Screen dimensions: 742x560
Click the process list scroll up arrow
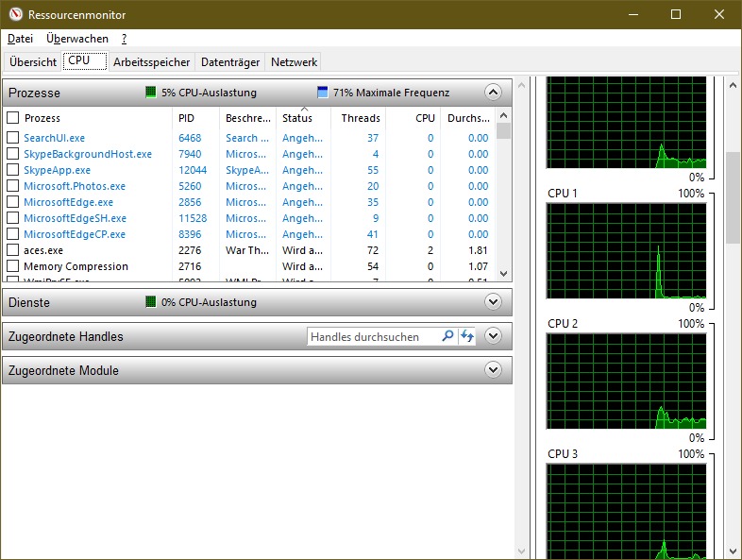[503, 115]
